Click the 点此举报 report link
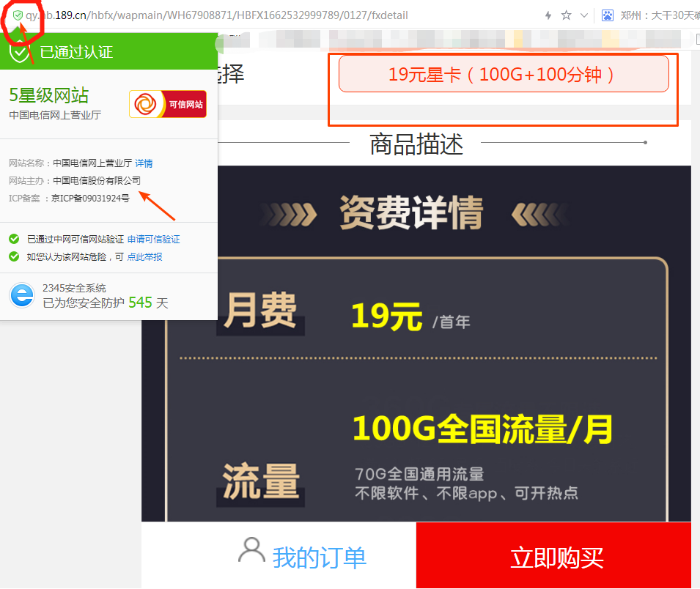This screenshot has width=700, height=589. point(144,257)
